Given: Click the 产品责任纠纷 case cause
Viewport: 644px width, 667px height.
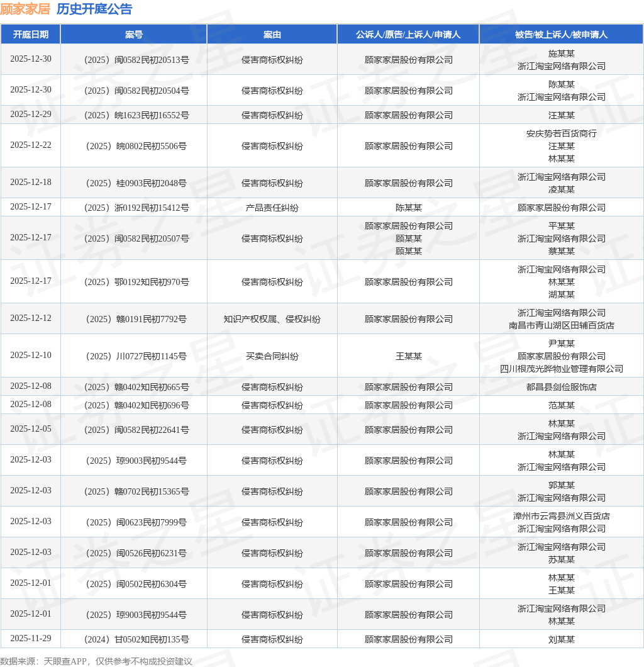Looking at the screenshot, I should (272, 208).
